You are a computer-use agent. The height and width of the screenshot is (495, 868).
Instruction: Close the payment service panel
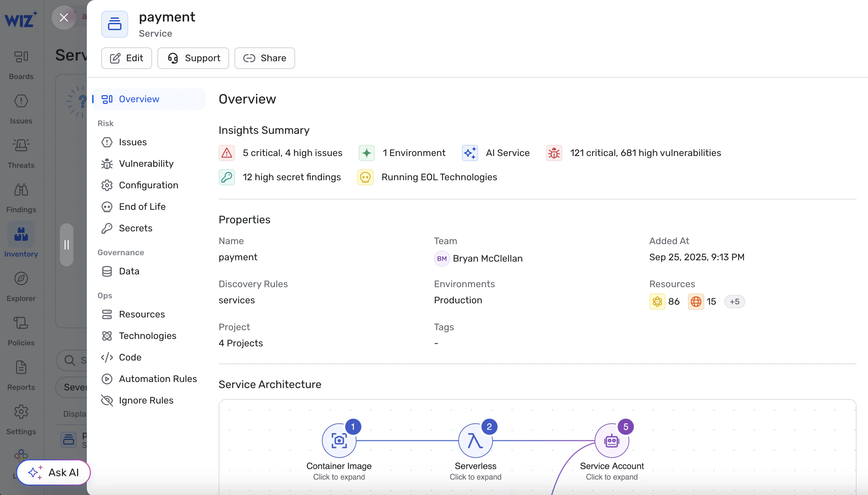coord(64,17)
